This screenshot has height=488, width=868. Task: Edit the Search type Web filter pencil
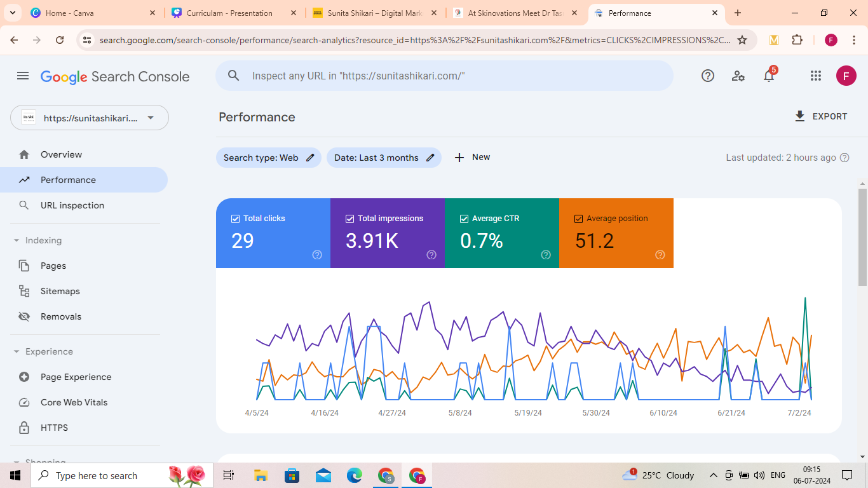310,158
